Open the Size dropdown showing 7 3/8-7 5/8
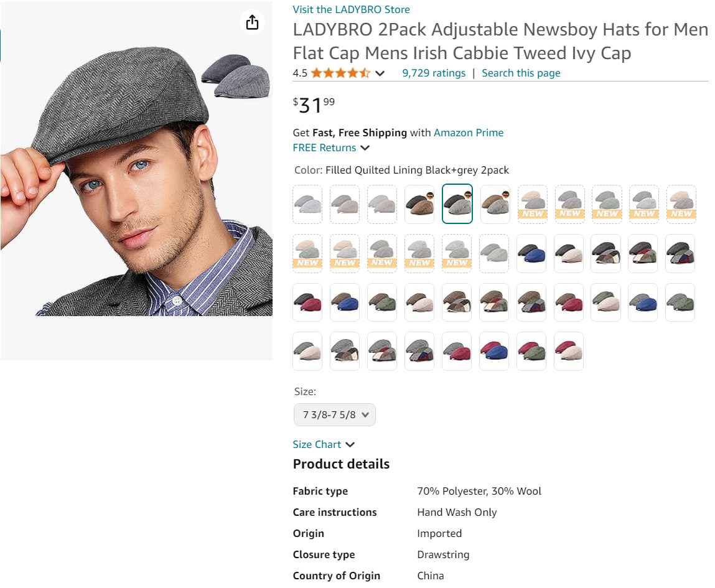This screenshot has width=715, height=588. [335, 414]
